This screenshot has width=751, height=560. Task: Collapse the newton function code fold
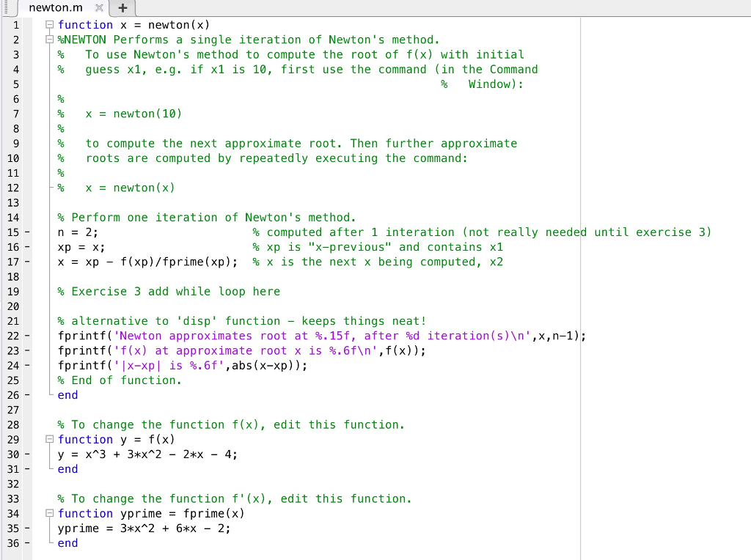(48, 24)
